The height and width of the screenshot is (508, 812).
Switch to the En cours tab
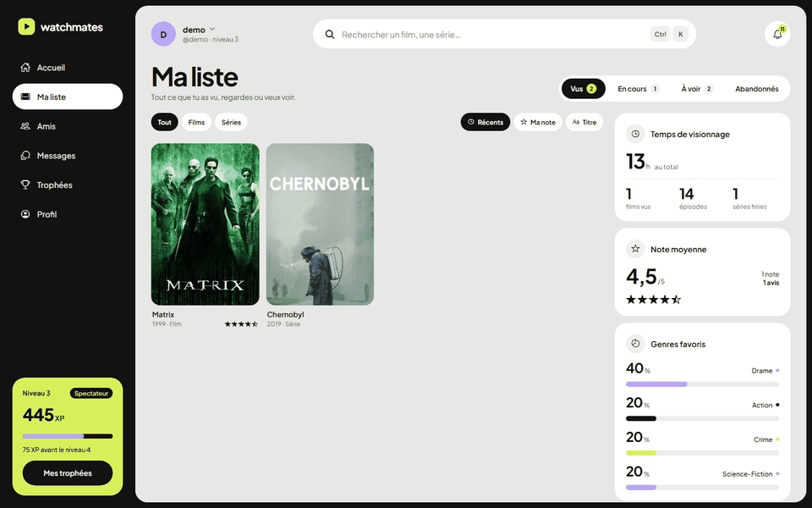(638, 89)
